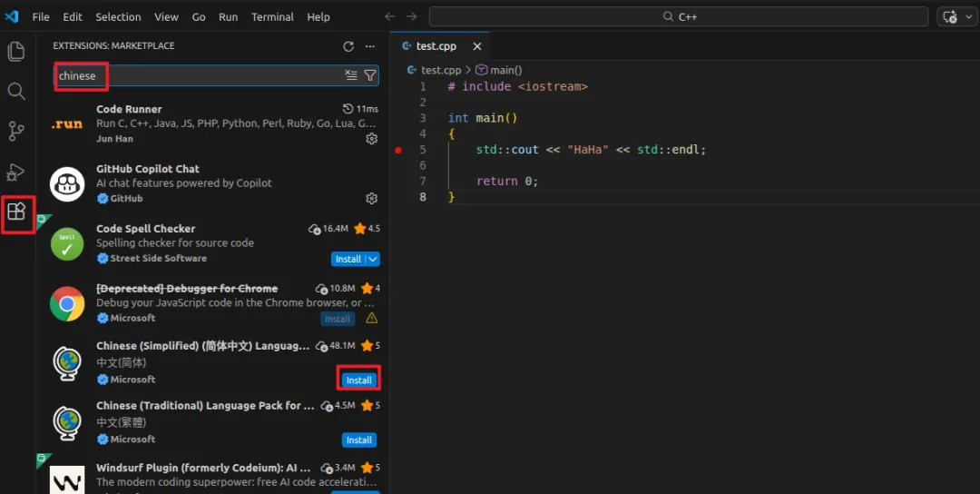The image size is (980, 494).
Task: Install the Code Spell Checker extension
Action: coord(348,259)
